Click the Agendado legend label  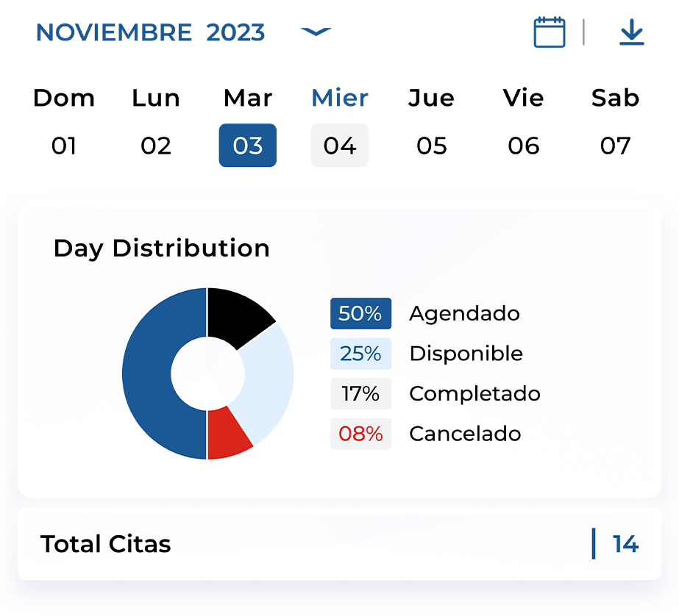464,314
